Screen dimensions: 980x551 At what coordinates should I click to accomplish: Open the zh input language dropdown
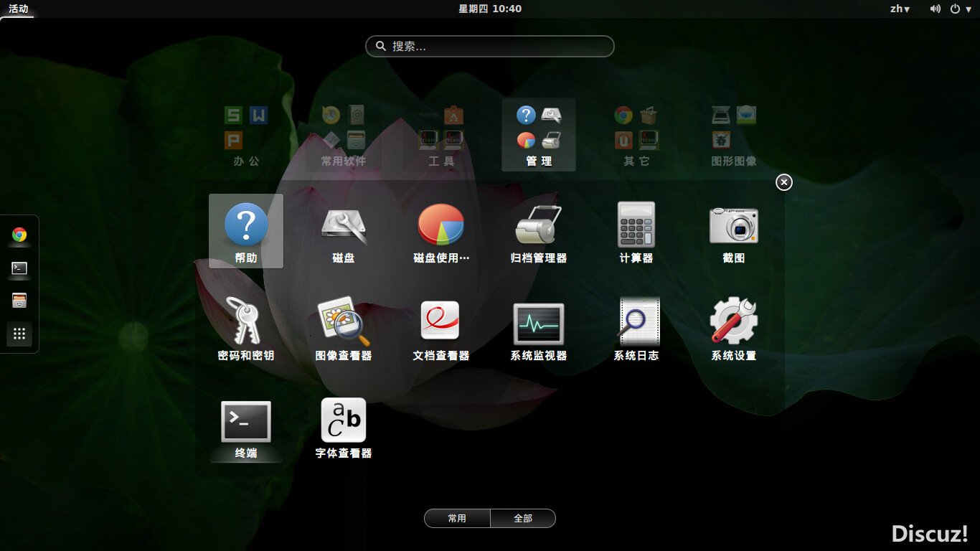[x=900, y=9]
